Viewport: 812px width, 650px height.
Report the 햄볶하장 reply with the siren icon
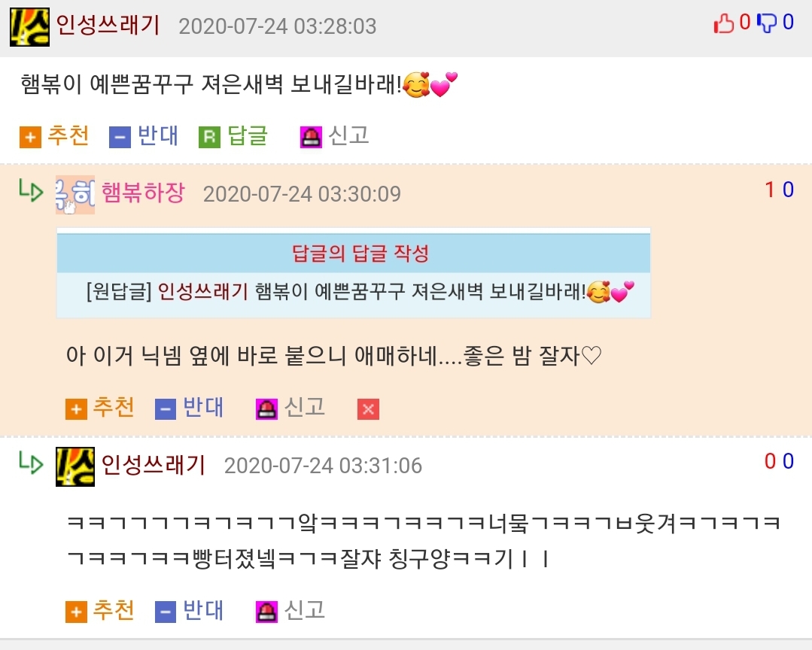point(266,409)
